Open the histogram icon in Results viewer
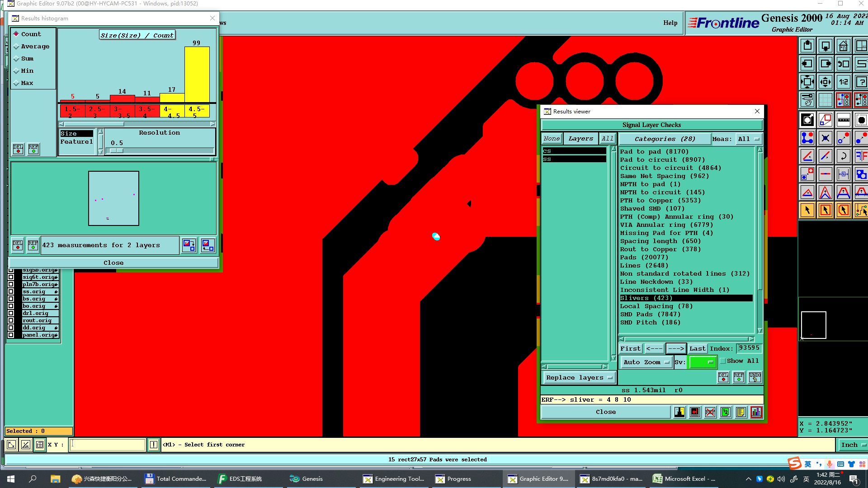This screenshot has height=488, width=868. click(756, 412)
